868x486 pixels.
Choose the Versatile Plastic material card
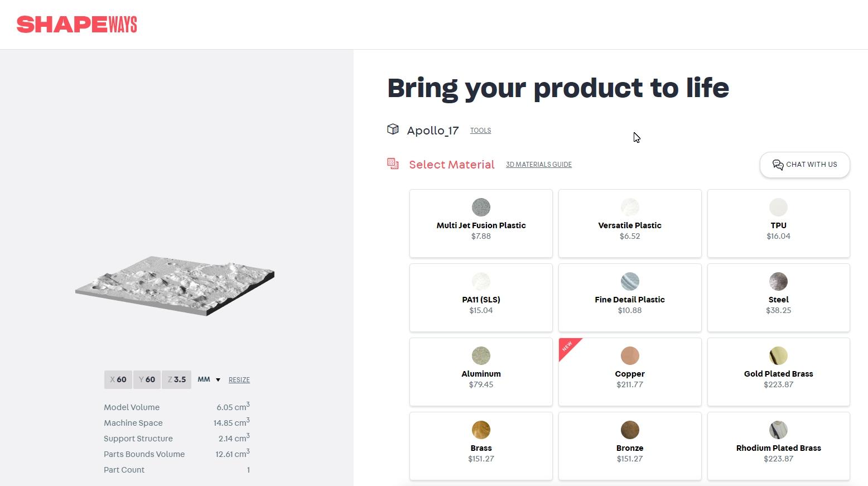click(x=630, y=224)
